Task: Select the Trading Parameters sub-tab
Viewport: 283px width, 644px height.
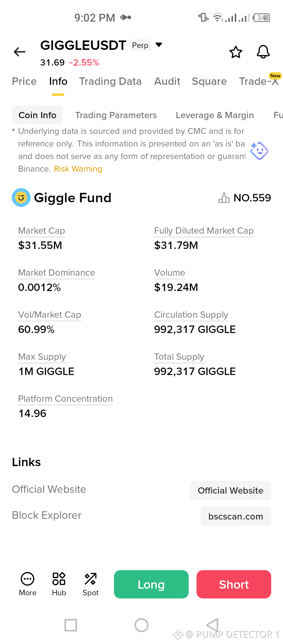Action: click(x=116, y=115)
